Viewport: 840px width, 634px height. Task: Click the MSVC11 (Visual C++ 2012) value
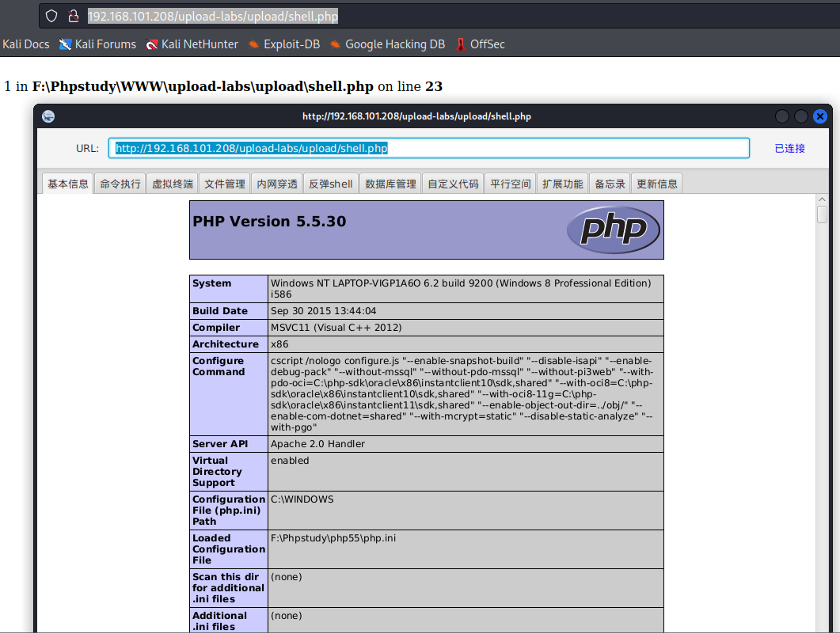point(336,328)
